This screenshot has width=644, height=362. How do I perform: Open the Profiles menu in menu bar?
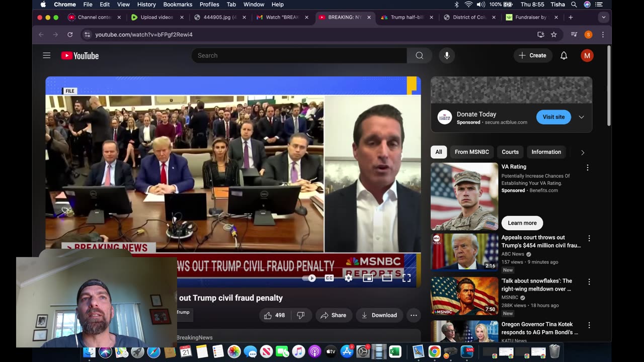pyautogui.click(x=209, y=5)
